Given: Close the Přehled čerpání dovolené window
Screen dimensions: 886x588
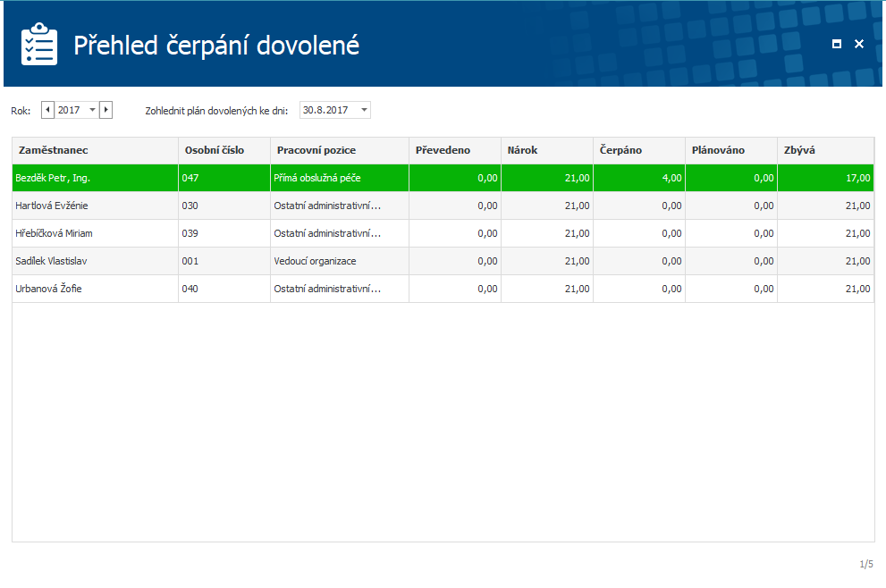Looking at the screenshot, I should point(859,44).
